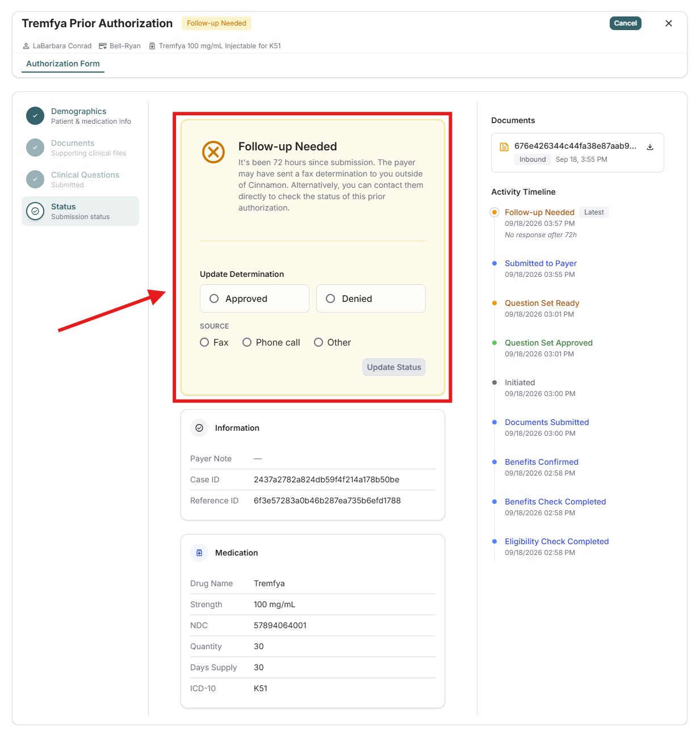This screenshot has height=736, width=700.
Task: Open the Follow-up Needed timeline entry
Action: 539,212
